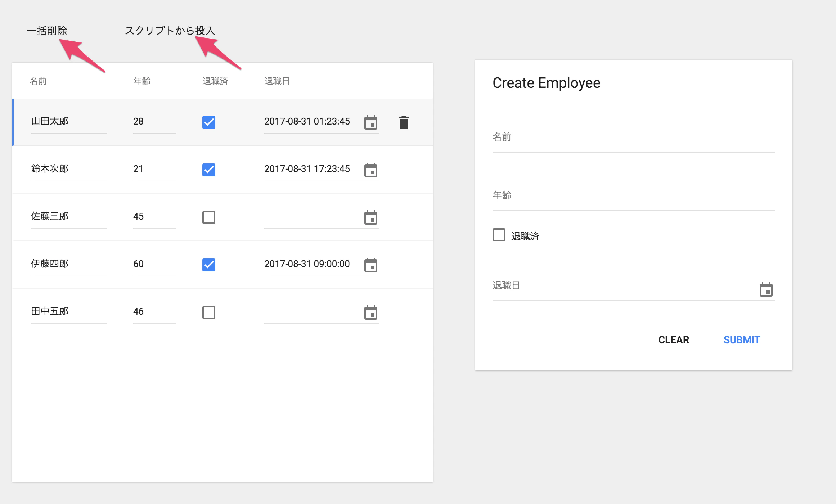836x504 pixels.
Task: Delete 山田太郎 with the trash icon
Action: [404, 122]
